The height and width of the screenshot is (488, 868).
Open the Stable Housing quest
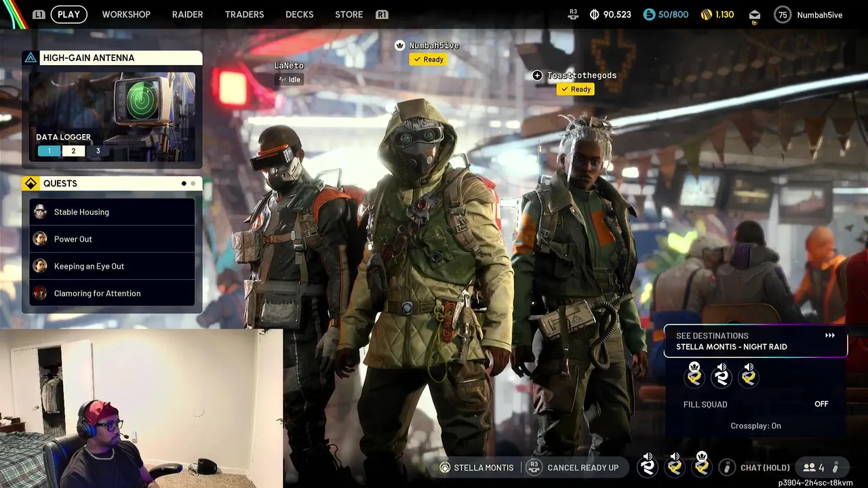coord(112,212)
